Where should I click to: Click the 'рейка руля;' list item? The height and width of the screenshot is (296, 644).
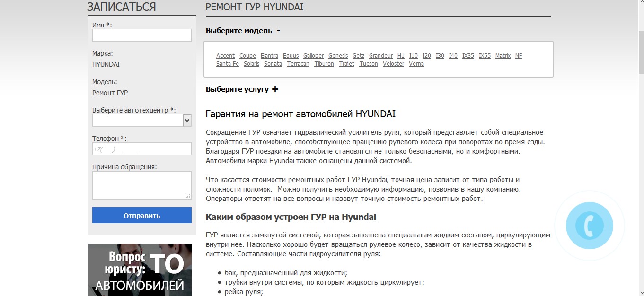[244, 292]
